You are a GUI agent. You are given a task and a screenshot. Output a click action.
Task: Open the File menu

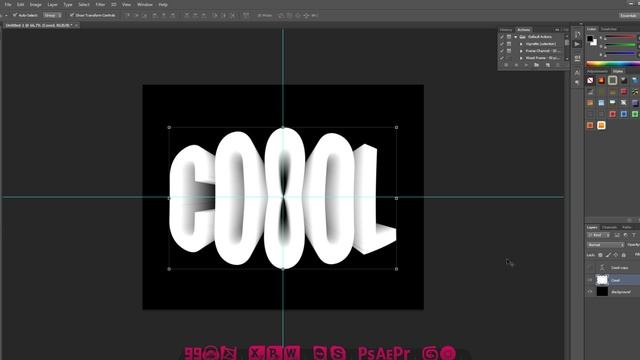pyautogui.click(x=8, y=4)
